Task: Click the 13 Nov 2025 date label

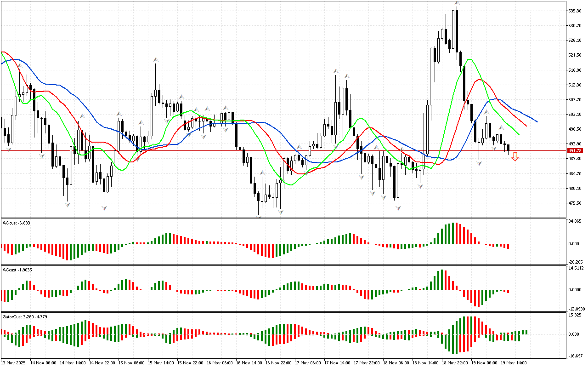Action: tap(13, 363)
